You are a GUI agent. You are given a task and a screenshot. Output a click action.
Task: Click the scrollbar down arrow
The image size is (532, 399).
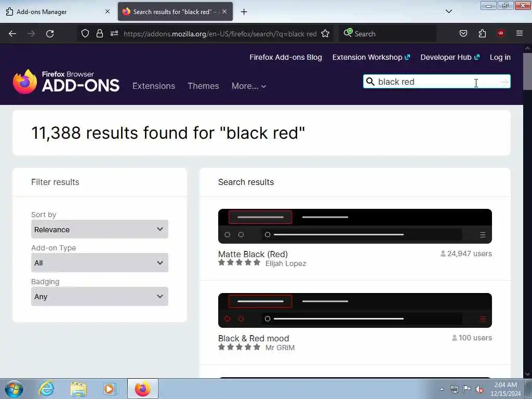[527, 374]
